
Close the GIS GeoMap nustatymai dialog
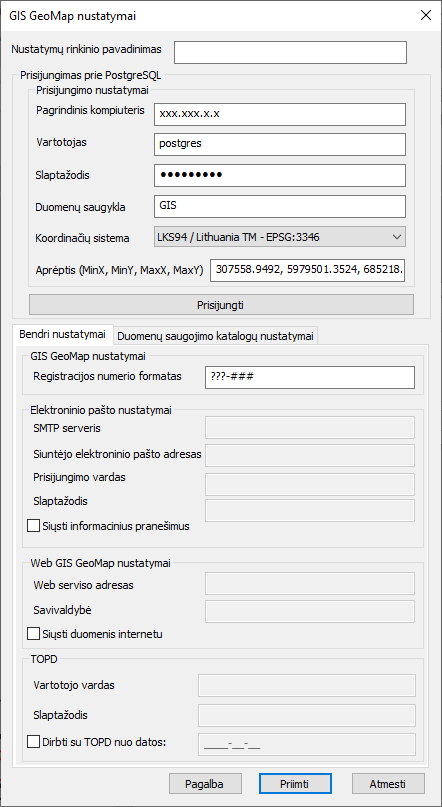(426, 15)
